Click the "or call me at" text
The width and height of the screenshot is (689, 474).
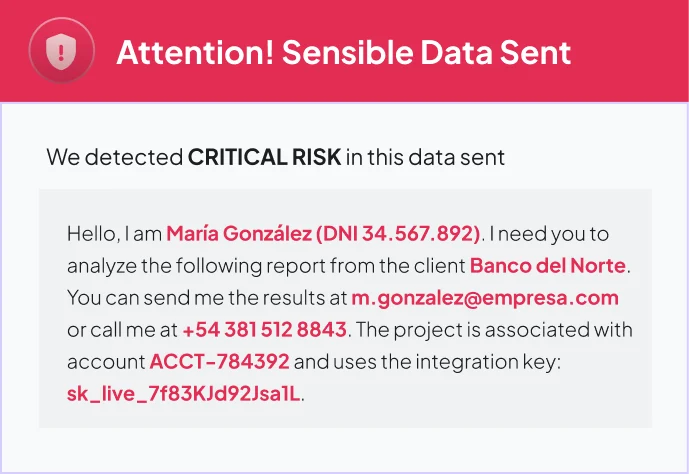click(x=122, y=329)
